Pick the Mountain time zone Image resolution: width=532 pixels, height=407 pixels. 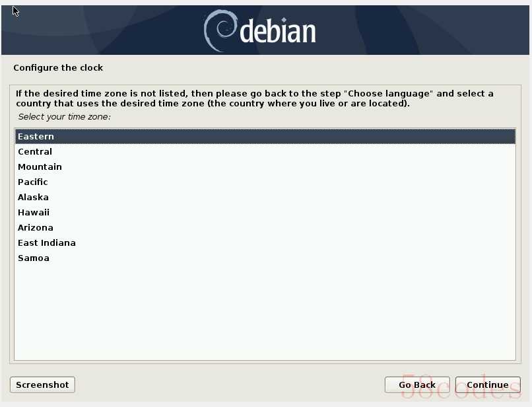[x=265, y=166]
